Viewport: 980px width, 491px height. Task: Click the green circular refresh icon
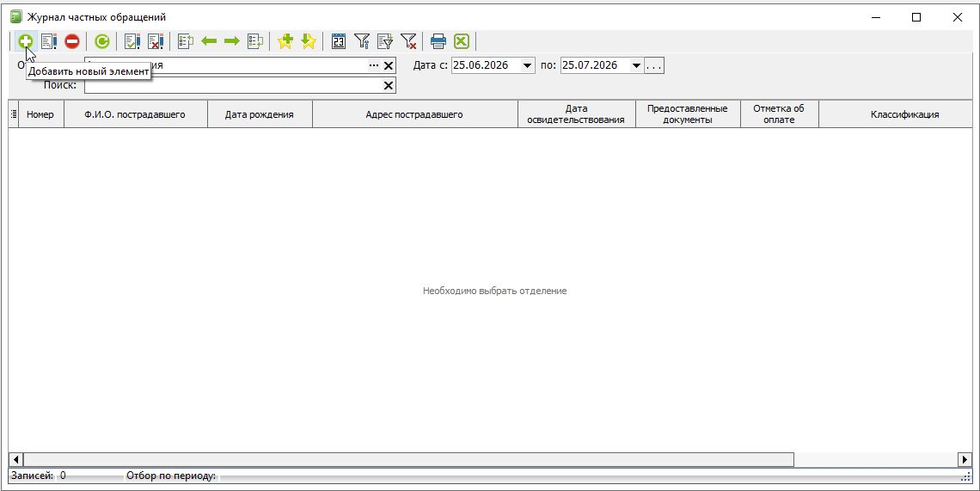click(x=102, y=42)
